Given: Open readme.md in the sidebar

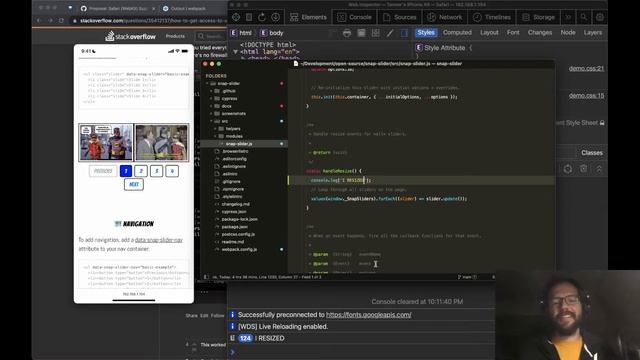Looking at the screenshot, I should click(232, 242).
